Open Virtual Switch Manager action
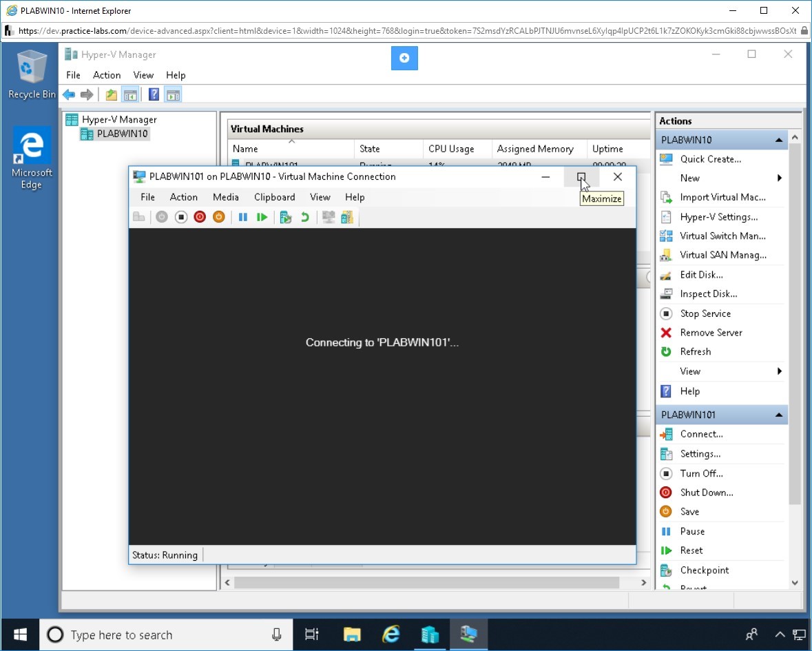 coord(722,236)
